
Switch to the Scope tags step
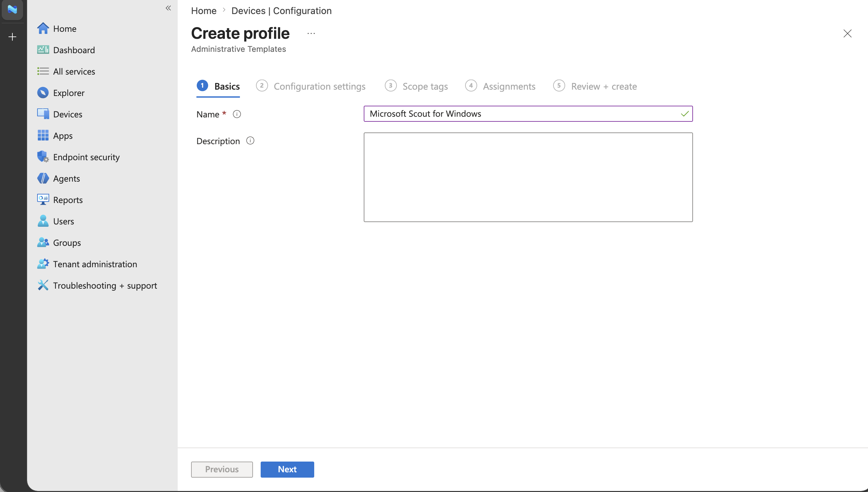point(416,86)
